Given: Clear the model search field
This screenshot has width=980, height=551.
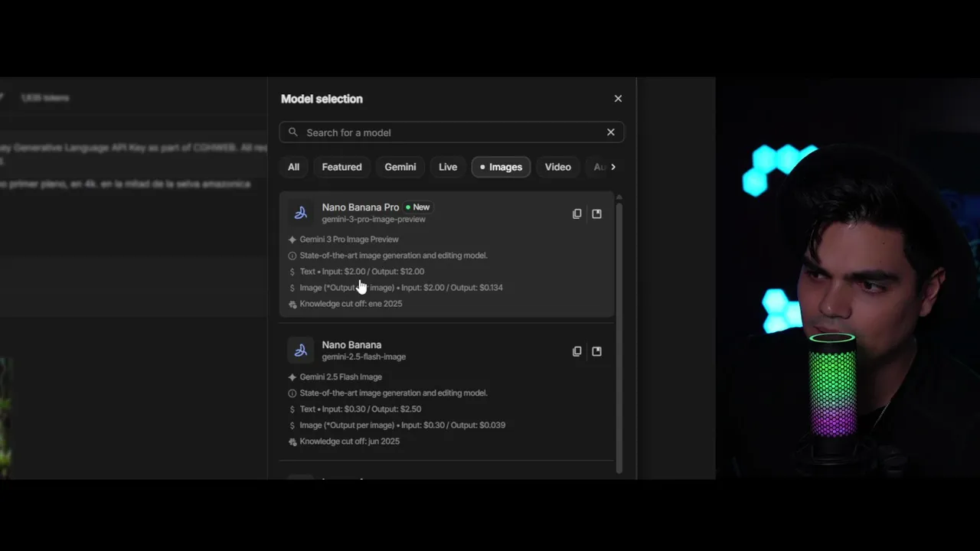Looking at the screenshot, I should pos(610,132).
